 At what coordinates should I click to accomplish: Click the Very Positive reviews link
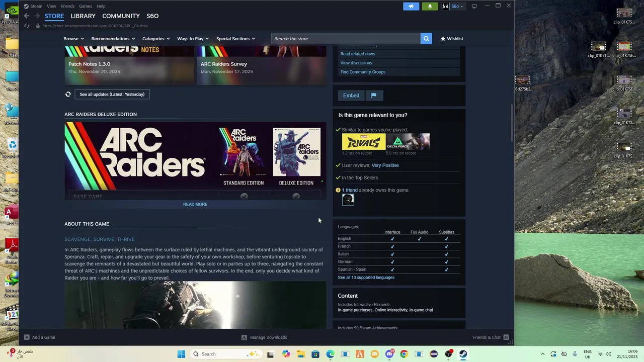[385, 165]
